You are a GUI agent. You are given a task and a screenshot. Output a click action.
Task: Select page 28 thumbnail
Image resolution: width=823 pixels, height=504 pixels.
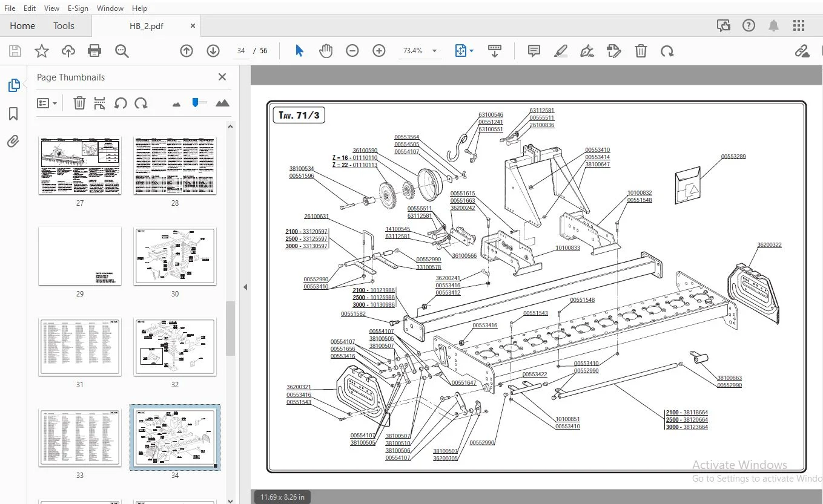[x=175, y=165]
